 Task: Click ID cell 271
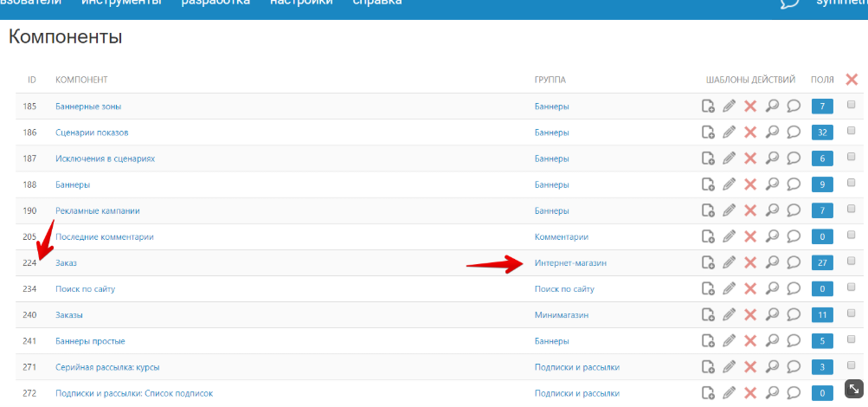30,367
